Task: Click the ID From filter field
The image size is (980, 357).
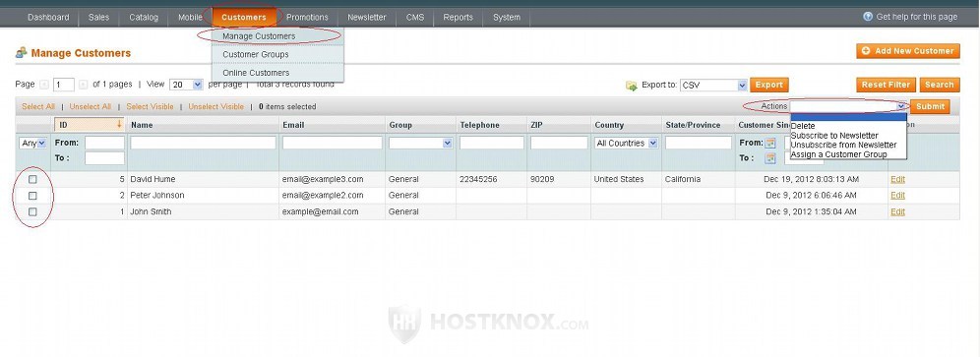Action: tap(104, 144)
